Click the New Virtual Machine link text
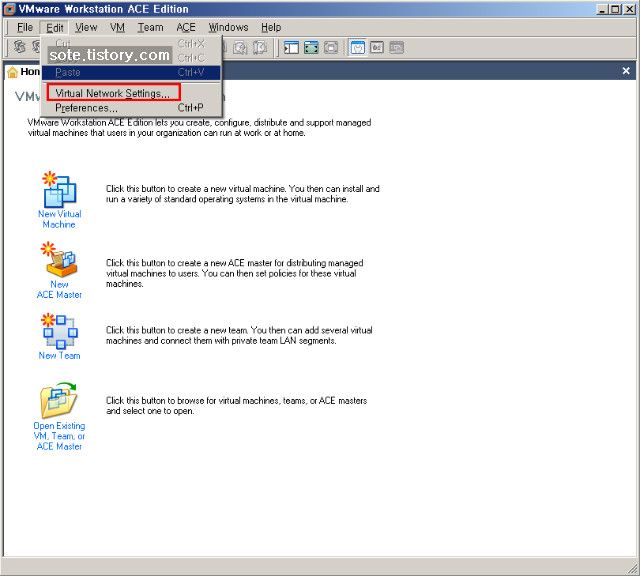 pos(60,219)
